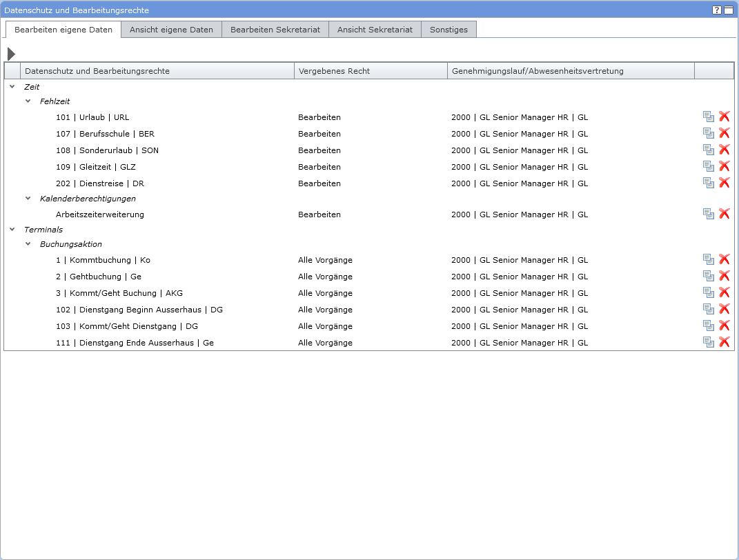Click copy icon for Arbeitszeiterweiterung row
This screenshot has height=560, width=739.
point(708,214)
